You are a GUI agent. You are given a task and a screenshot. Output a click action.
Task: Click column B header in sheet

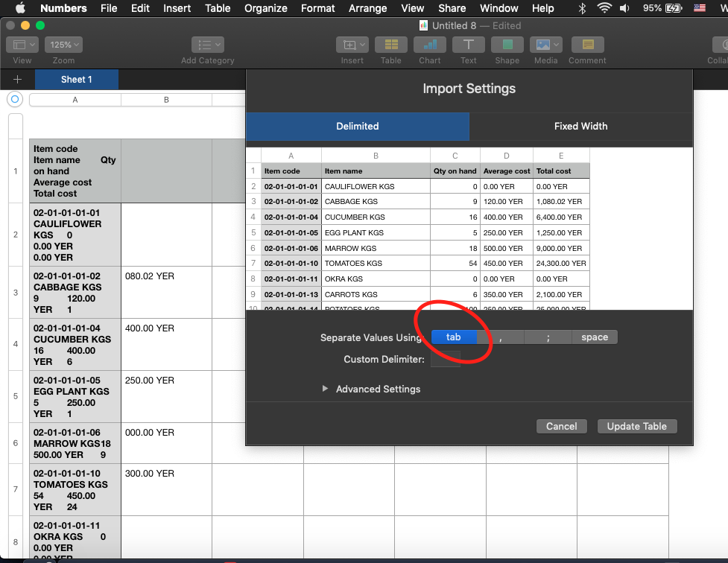(166, 100)
